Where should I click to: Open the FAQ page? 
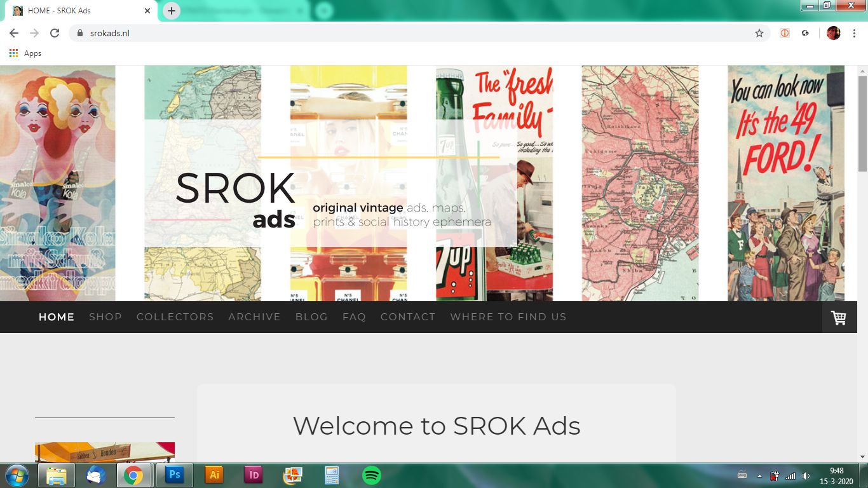pos(355,317)
